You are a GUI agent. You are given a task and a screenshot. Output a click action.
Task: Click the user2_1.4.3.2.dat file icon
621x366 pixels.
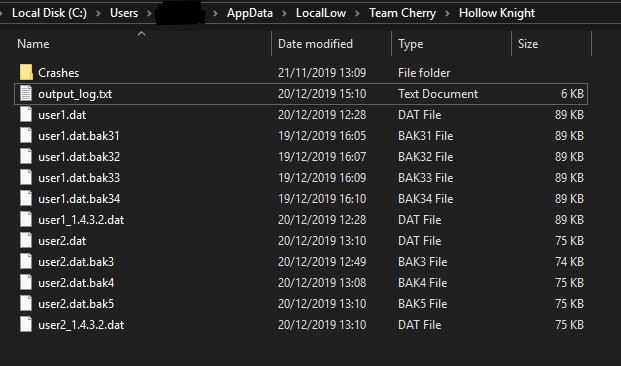(26, 324)
